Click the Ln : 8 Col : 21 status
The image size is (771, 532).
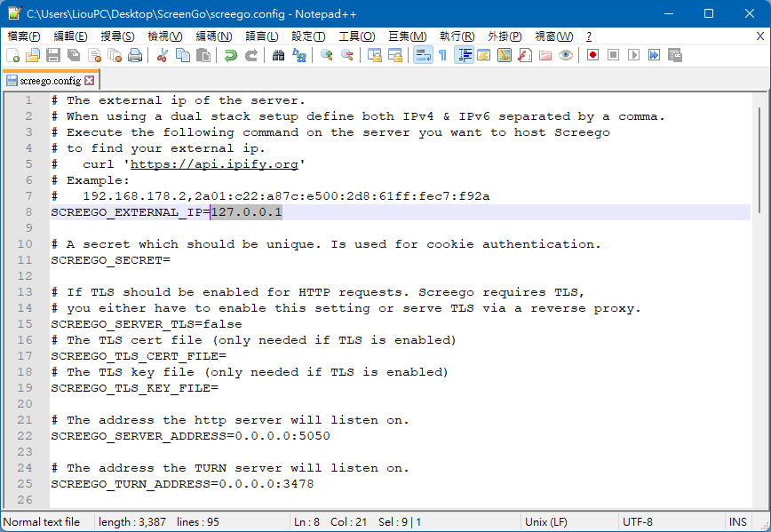330,521
